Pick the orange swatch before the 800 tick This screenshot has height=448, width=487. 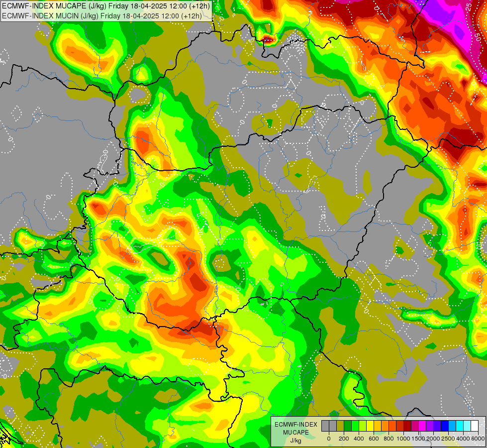tap(385, 426)
